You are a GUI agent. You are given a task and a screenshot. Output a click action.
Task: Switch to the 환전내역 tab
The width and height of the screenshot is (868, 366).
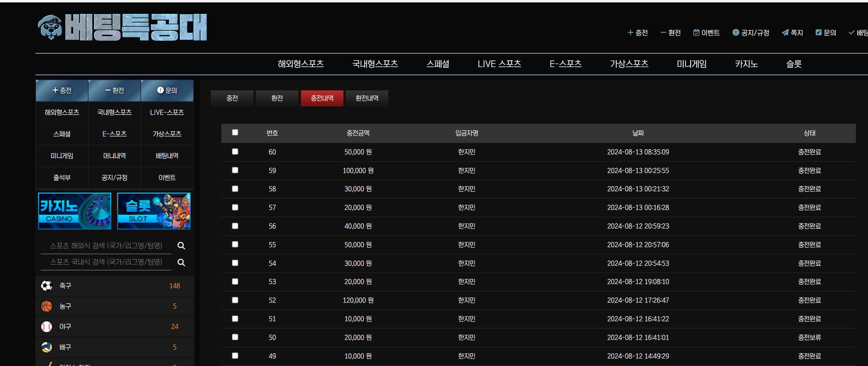click(367, 98)
